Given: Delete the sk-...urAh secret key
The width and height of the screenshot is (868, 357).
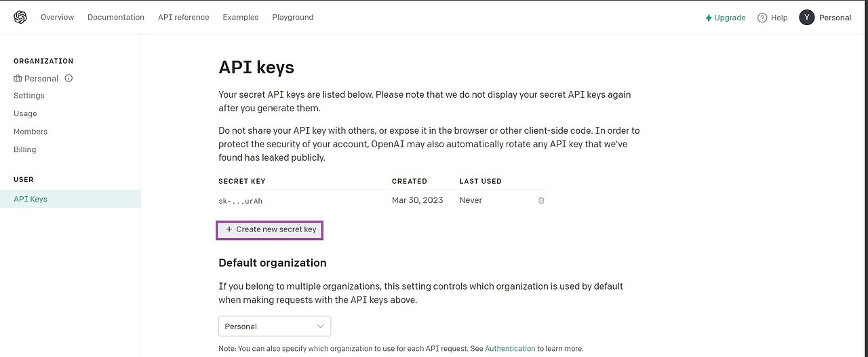Looking at the screenshot, I should [541, 200].
